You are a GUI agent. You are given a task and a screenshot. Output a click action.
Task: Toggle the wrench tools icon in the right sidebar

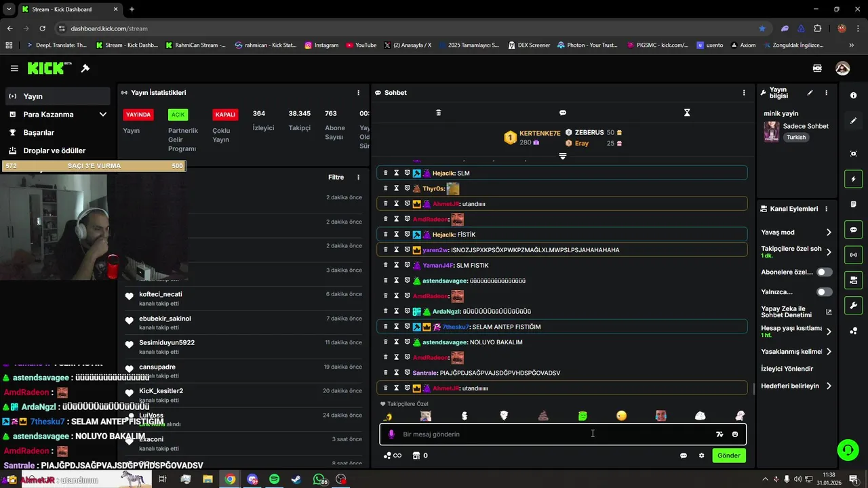[853, 305]
